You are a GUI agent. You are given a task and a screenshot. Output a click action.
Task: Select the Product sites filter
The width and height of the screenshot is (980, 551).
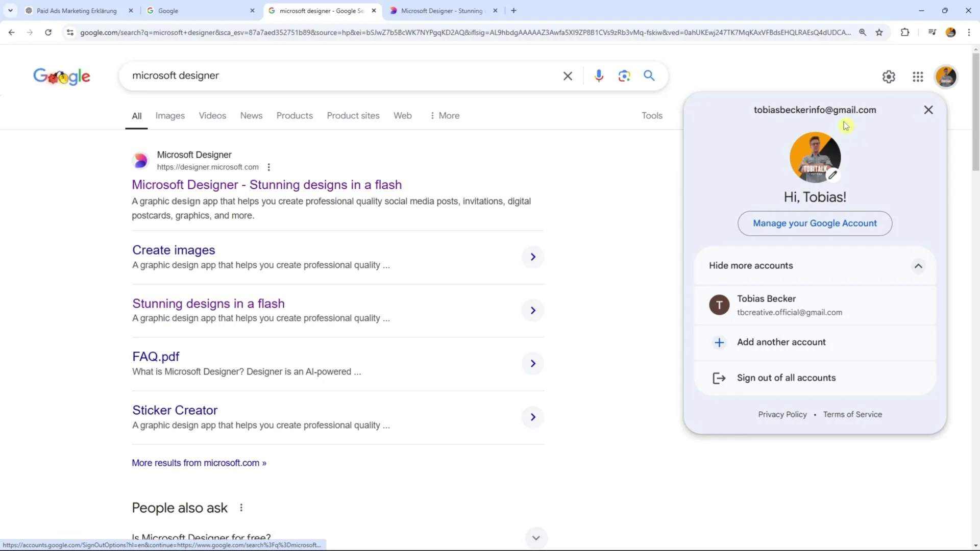pyautogui.click(x=353, y=116)
